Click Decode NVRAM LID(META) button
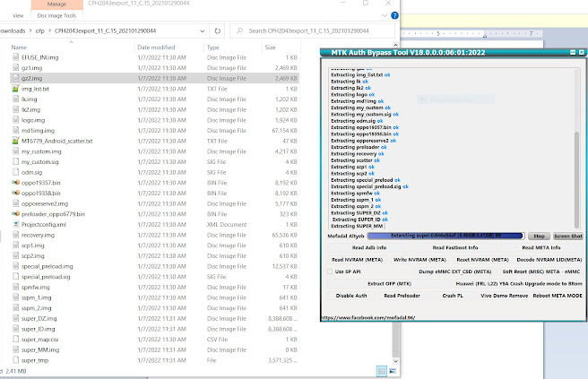 coord(549,260)
